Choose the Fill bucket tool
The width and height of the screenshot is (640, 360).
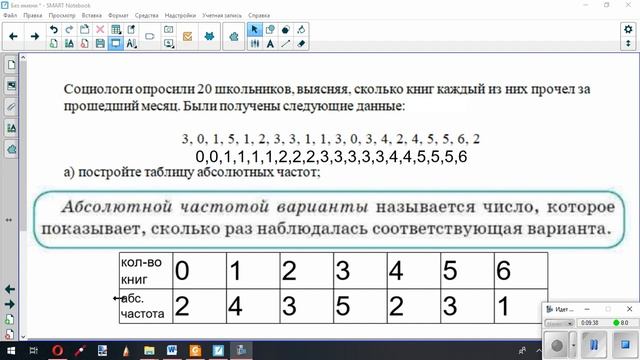[301, 29]
